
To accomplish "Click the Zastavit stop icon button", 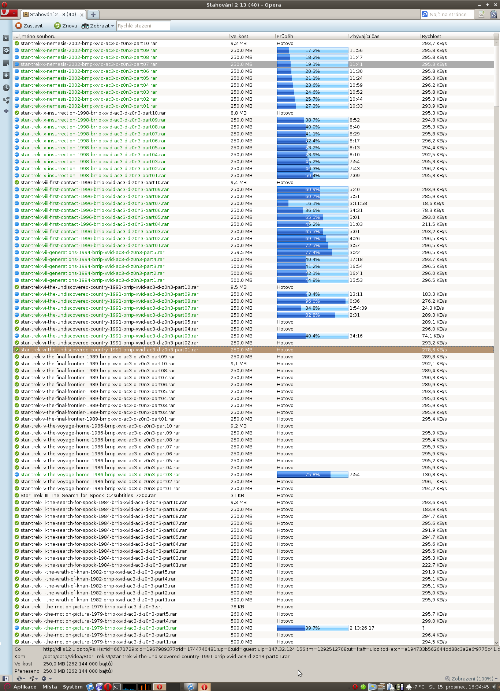I will (x=29, y=26).
